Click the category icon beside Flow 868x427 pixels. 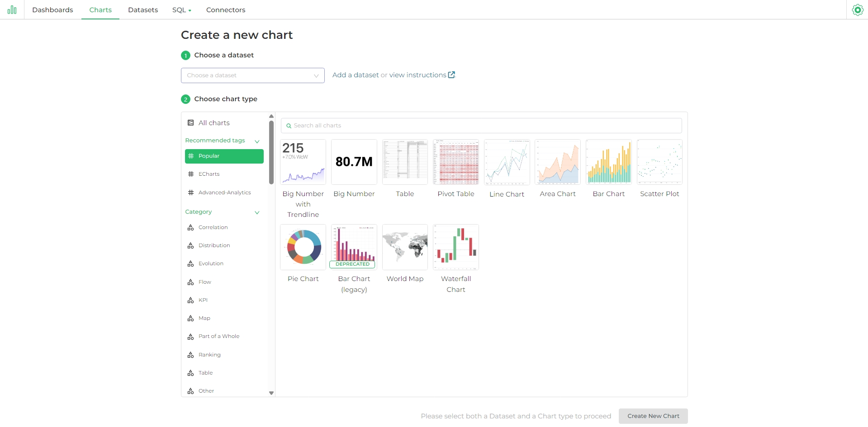click(x=191, y=282)
